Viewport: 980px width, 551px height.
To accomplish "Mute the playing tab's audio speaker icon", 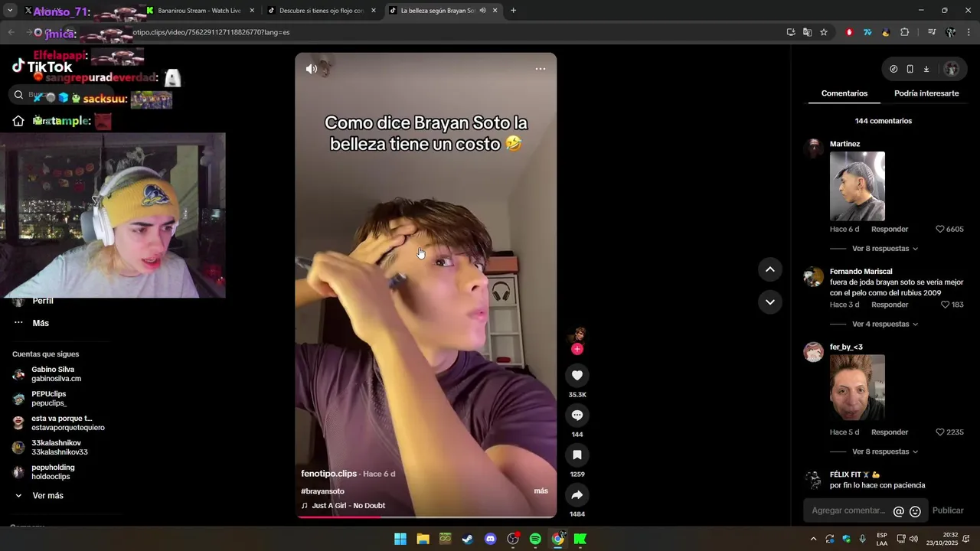I will (x=482, y=11).
